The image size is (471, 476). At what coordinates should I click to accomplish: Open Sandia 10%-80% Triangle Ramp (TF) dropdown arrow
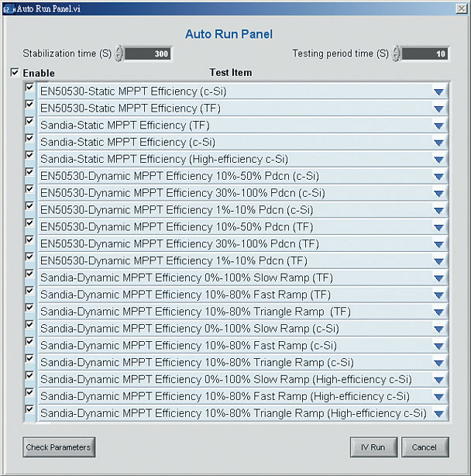click(439, 312)
